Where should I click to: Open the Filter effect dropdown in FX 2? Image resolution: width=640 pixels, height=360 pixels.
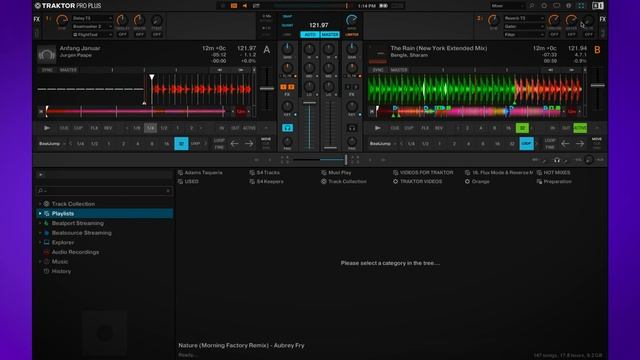coord(524,35)
